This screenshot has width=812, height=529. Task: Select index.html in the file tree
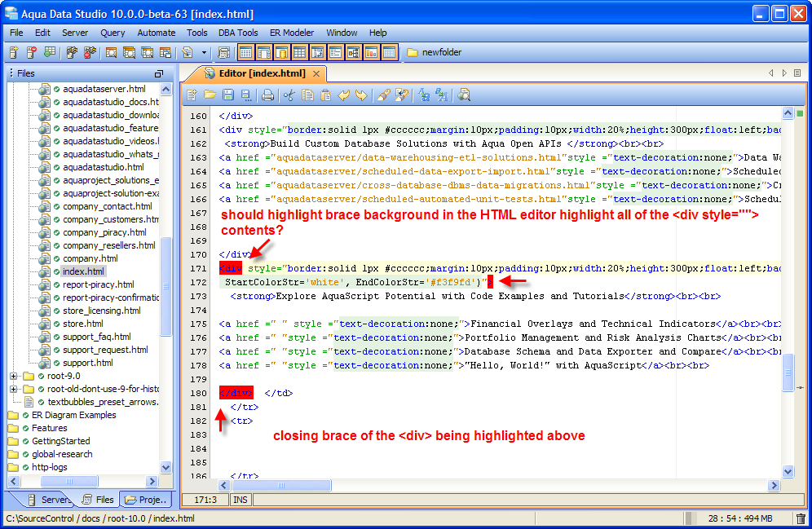coord(83,271)
